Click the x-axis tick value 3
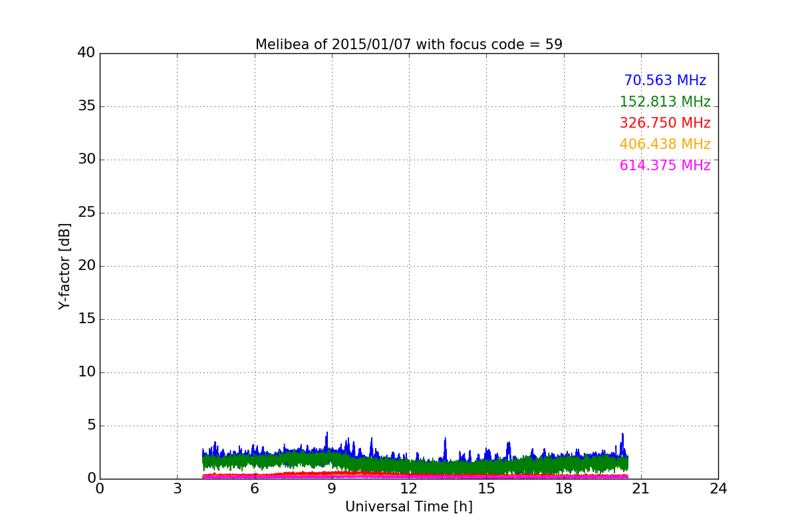This screenshot has width=798, height=532. [x=177, y=489]
